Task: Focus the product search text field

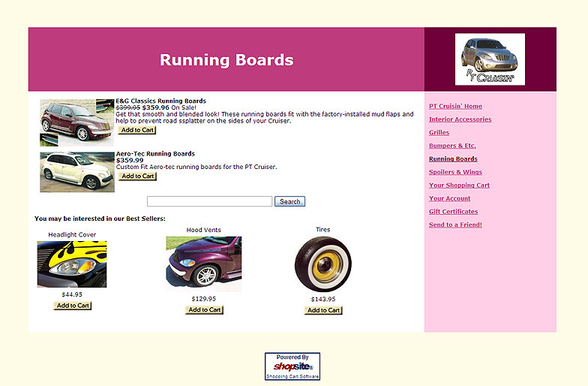Action: point(209,201)
